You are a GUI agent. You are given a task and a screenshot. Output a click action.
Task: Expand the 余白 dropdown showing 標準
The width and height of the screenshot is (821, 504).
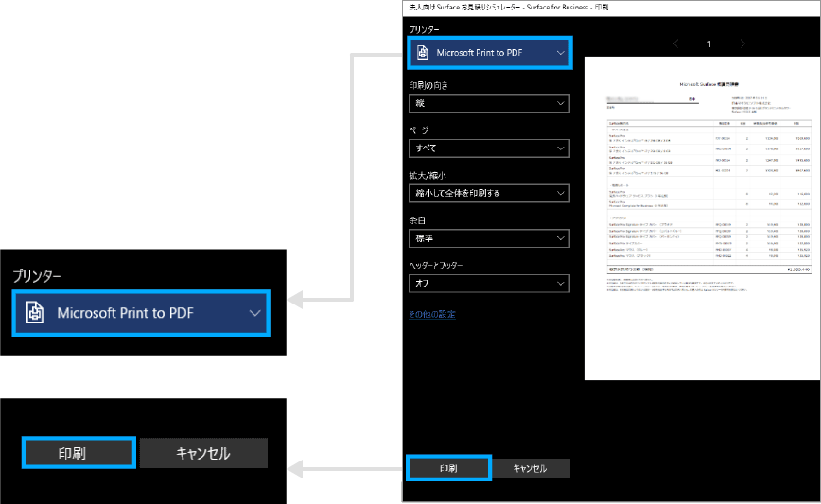click(x=489, y=238)
